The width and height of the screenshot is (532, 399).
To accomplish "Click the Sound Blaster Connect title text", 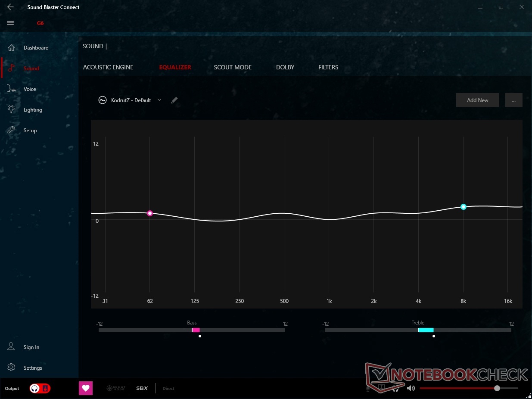I will pyautogui.click(x=53, y=7).
